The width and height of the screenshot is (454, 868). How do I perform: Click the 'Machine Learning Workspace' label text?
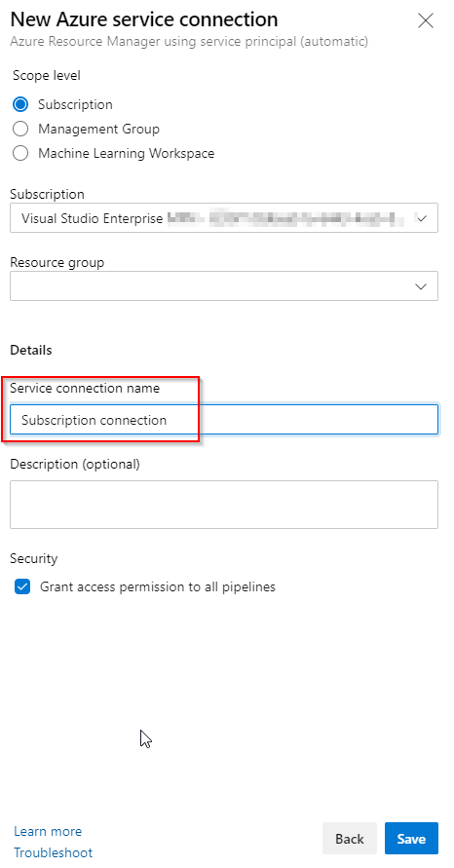pyautogui.click(x=127, y=153)
